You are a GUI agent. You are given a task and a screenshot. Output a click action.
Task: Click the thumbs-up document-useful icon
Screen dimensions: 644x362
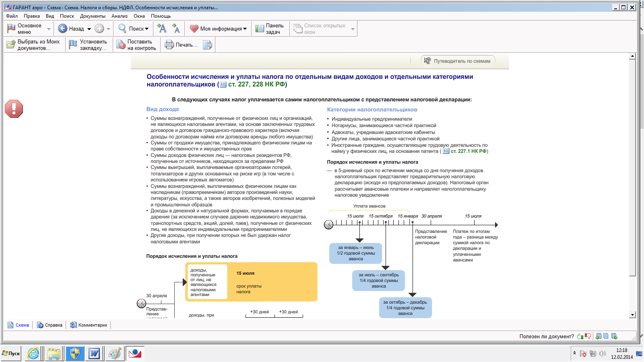pos(580,336)
